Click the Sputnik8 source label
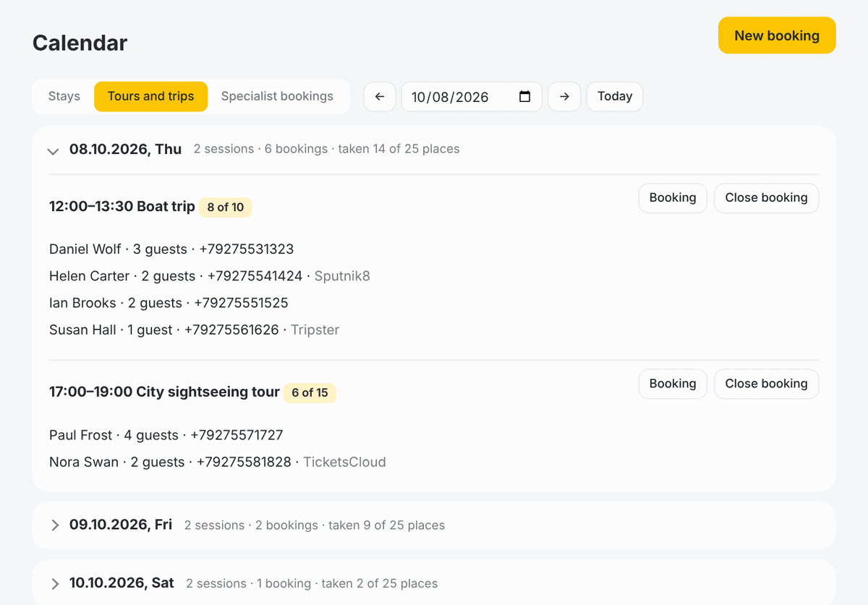 [x=342, y=276]
